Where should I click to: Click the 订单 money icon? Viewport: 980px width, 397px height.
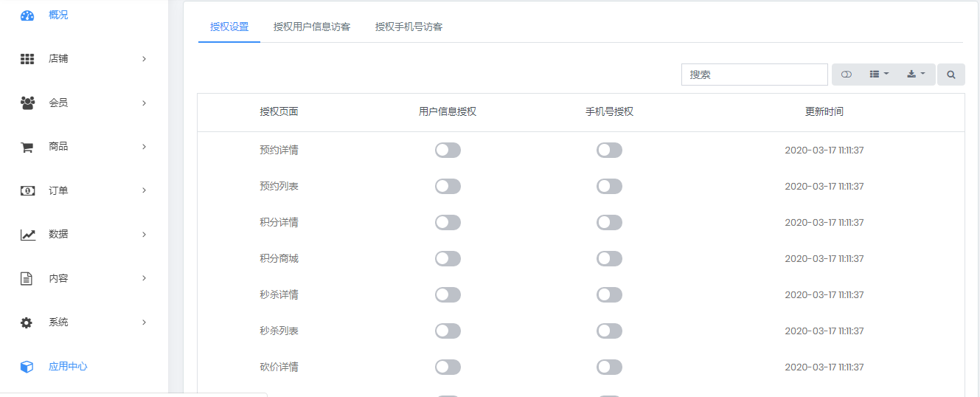click(x=27, y=190)
